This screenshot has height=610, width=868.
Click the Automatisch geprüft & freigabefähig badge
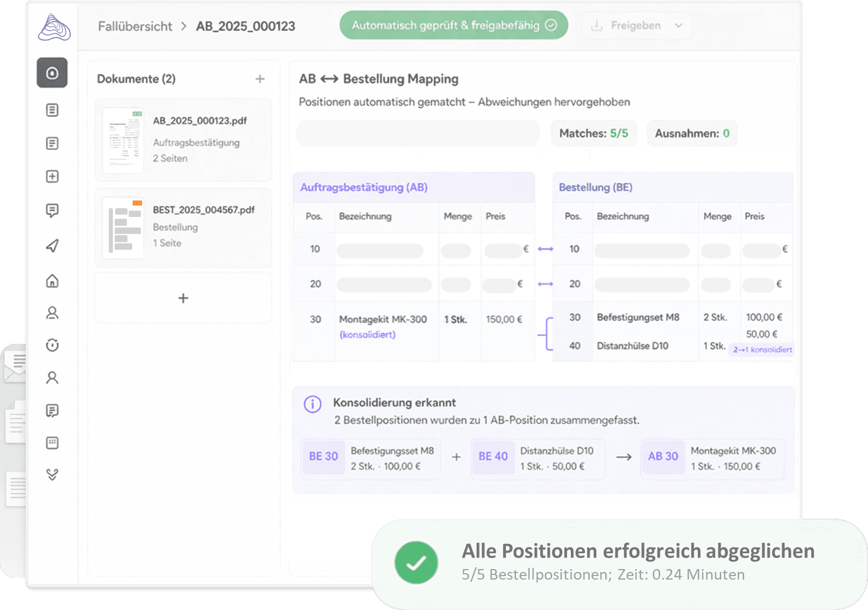(453, 25)
